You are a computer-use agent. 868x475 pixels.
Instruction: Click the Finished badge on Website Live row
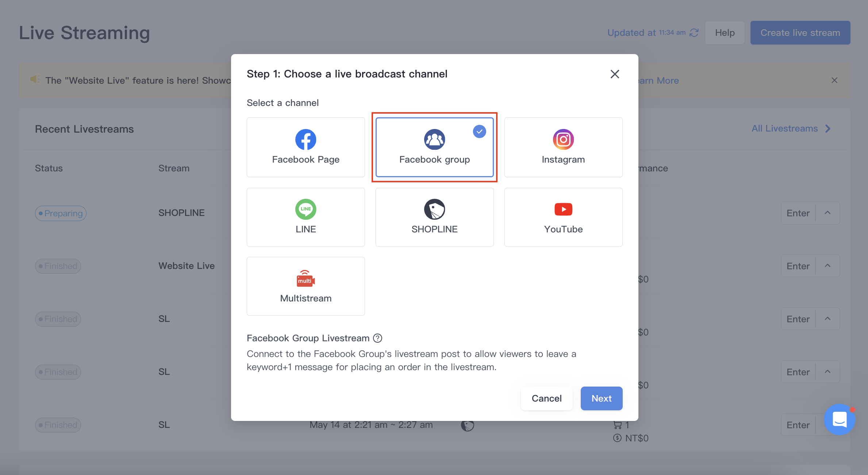coord(58,266)
